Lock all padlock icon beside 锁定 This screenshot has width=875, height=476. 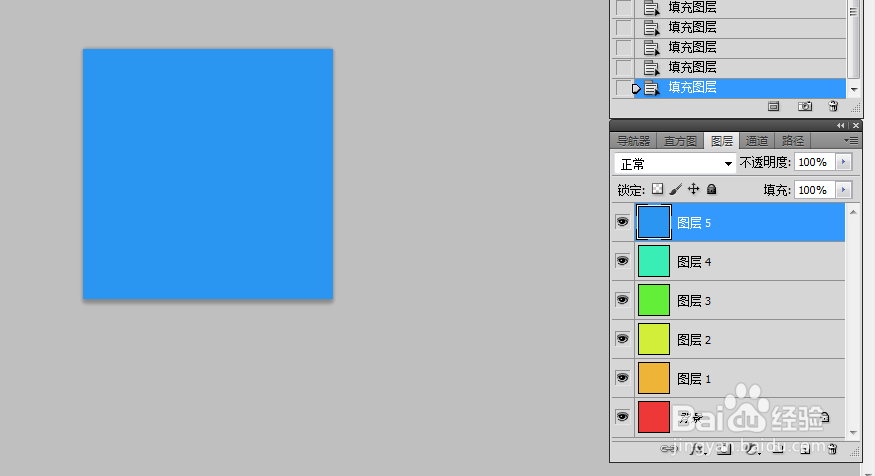[x=711, y=189]
